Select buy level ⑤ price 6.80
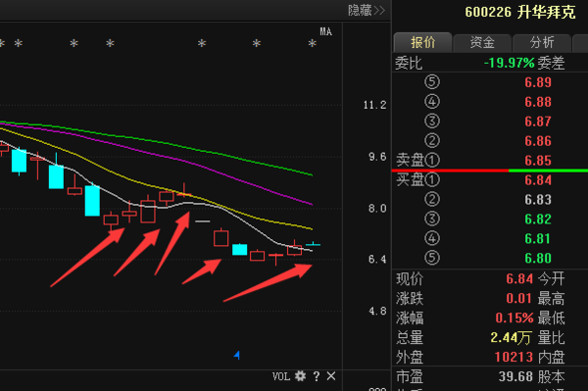The width and height of the screenshot is (588, 391). click(x=538, y=258)
